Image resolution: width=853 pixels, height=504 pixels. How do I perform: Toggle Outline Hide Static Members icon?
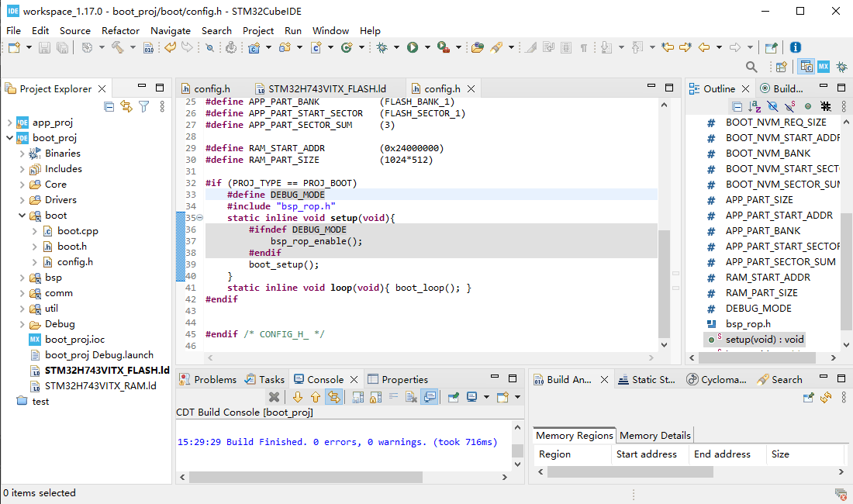coord(790,106)
